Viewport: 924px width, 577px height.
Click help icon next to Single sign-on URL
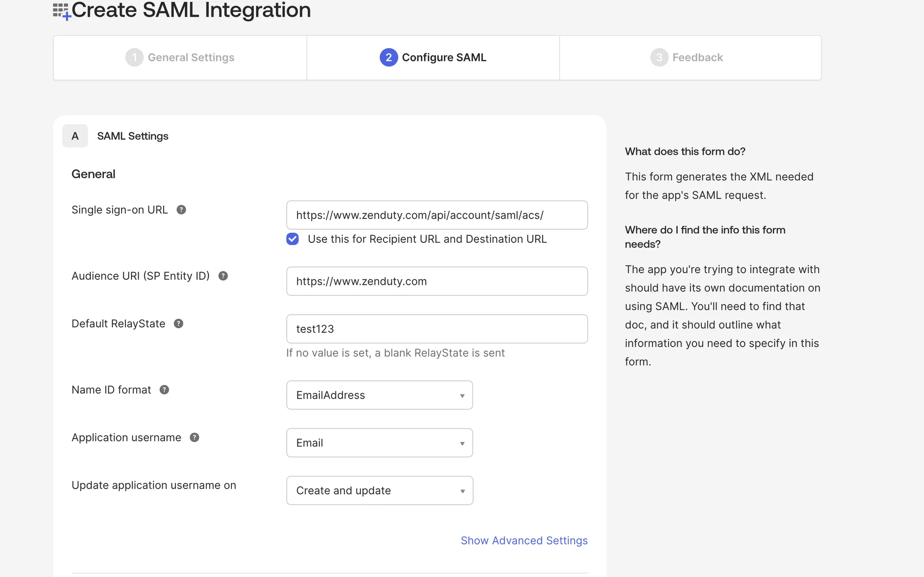coord(181,210)
